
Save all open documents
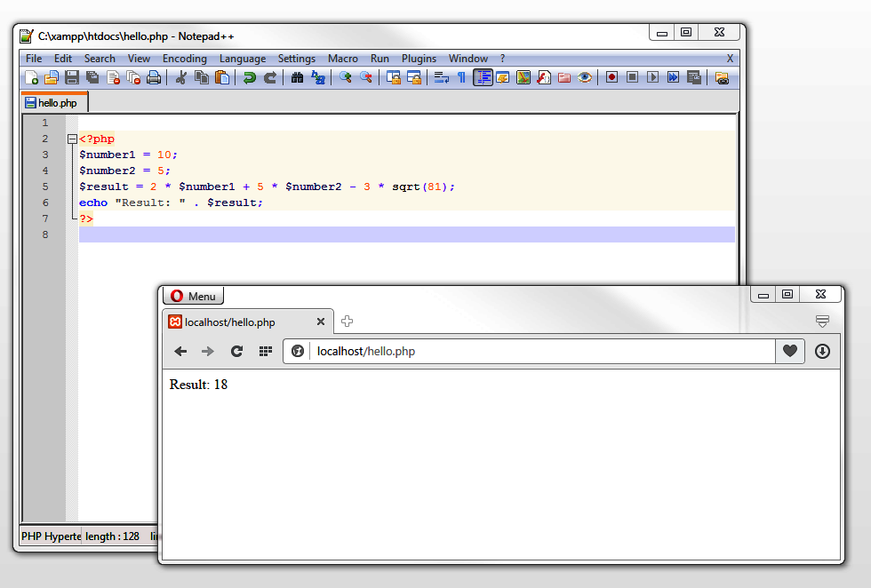93,77
